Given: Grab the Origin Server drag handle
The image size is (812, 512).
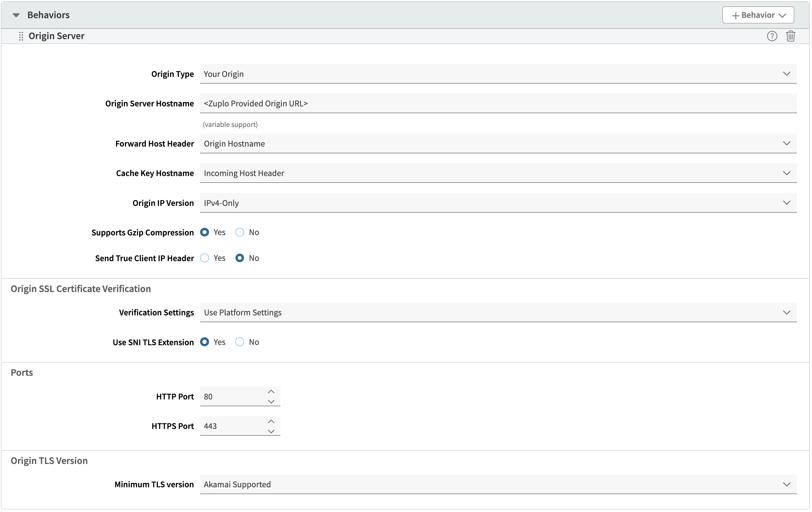Looking at the screenshot, I should click(21, 36).
